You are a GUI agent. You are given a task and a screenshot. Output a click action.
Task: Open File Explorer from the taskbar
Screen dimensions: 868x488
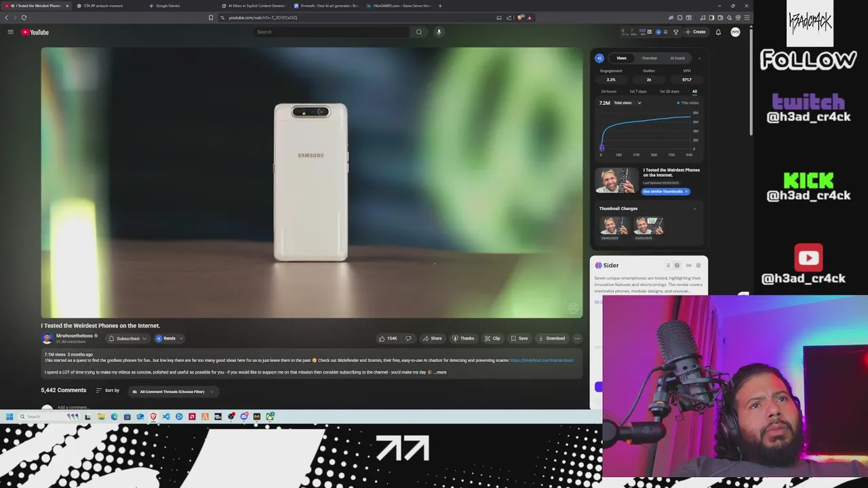100,416
